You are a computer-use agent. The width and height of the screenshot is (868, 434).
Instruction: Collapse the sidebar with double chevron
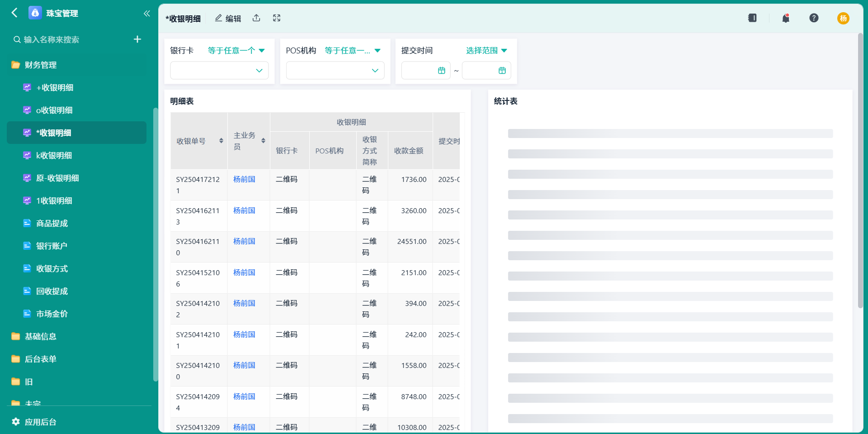point(146,14)
